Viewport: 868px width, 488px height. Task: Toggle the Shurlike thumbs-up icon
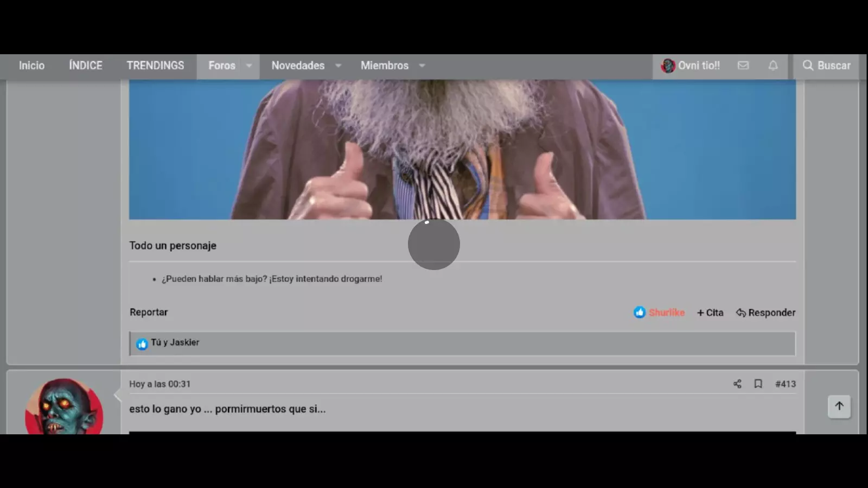click(x=640, y=312)
